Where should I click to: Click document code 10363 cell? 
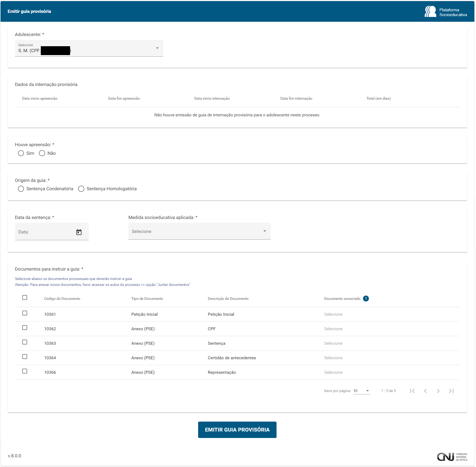coord(50,343)
